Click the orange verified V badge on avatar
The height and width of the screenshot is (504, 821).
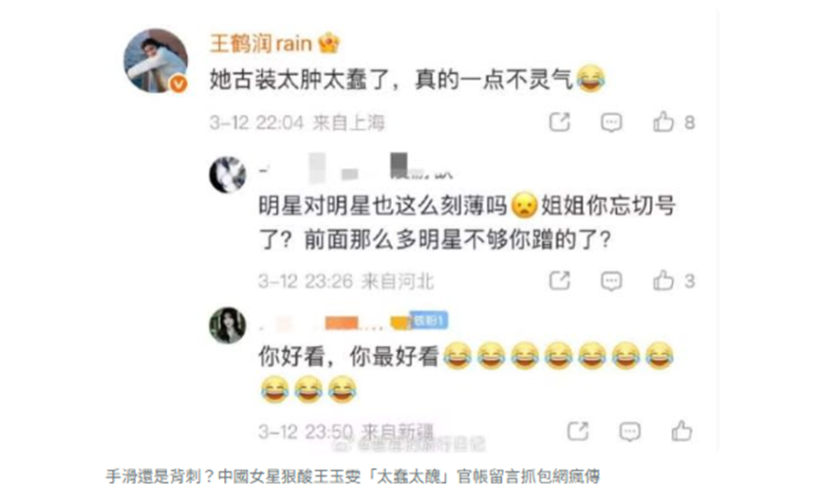(x=179, y=84)
